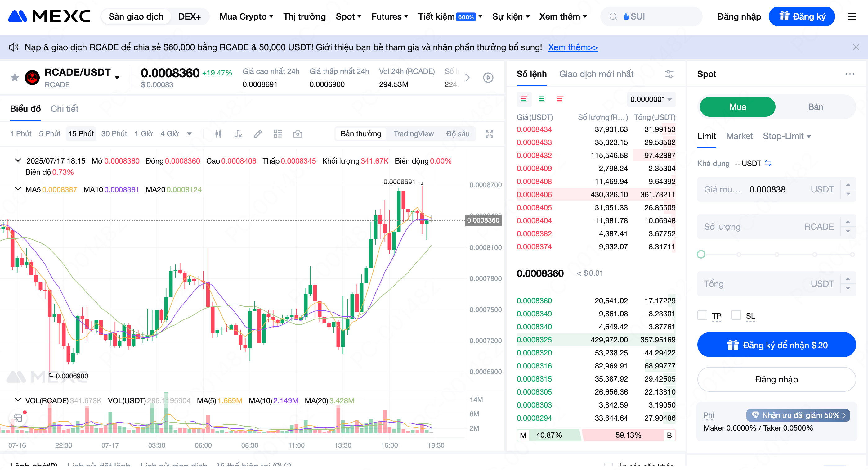Select the Market order tab
This screenshot has width=868, height=470.
tap(739, 136)
